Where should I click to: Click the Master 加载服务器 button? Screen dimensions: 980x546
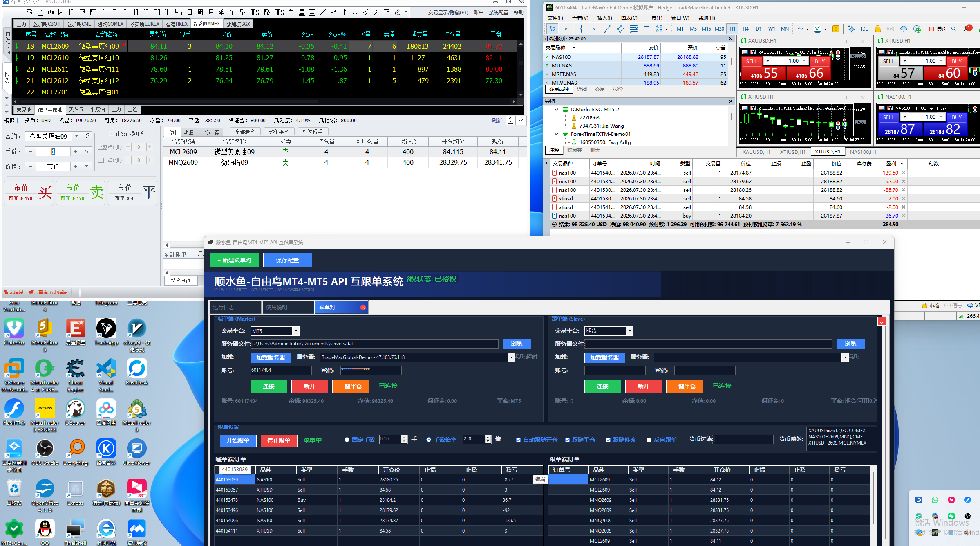tap(271, 357)
